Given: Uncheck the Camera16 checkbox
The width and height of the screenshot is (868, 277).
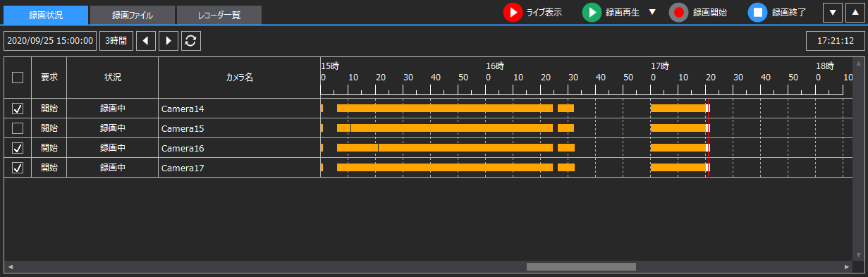Looking at the screenshot, I should 18,148.
